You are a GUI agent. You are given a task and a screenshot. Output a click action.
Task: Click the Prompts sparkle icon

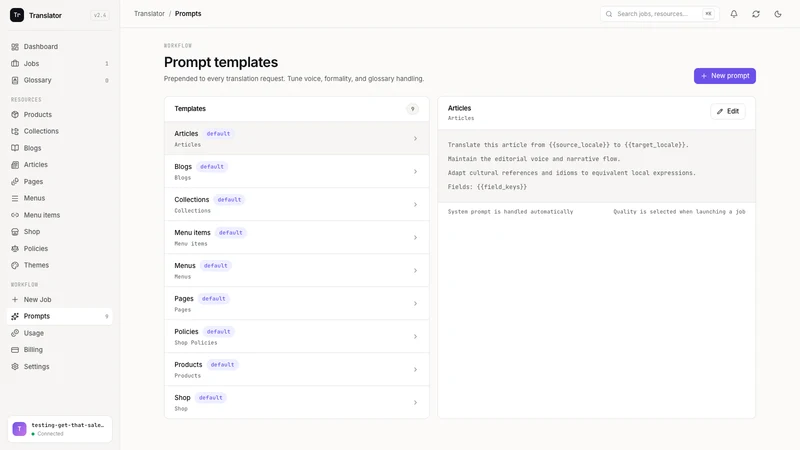pos(15,316)
